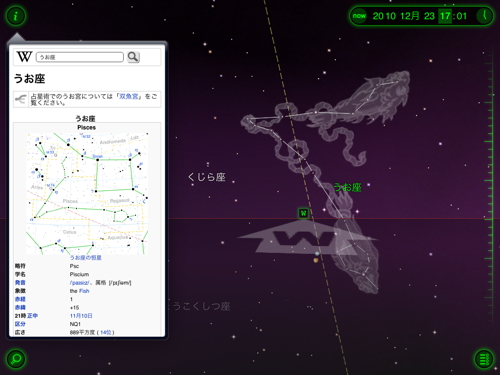Tap the green search magnifier icon
This screenshot has height=375, width=500.
click(x=16, y=359)
